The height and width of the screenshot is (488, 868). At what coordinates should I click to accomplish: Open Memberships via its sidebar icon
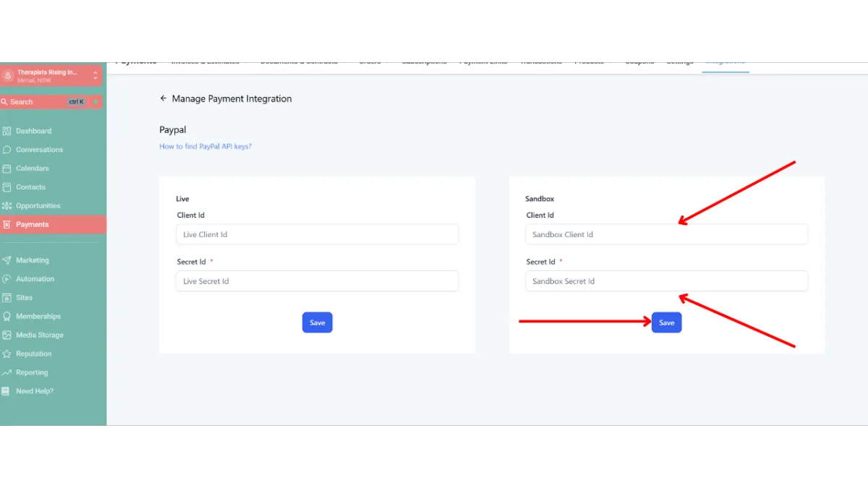[7, 317]
